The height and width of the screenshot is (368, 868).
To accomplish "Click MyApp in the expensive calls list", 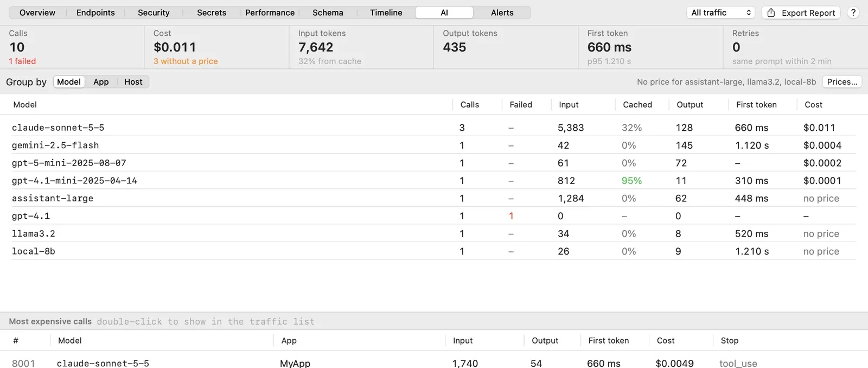I will (295, 363).
